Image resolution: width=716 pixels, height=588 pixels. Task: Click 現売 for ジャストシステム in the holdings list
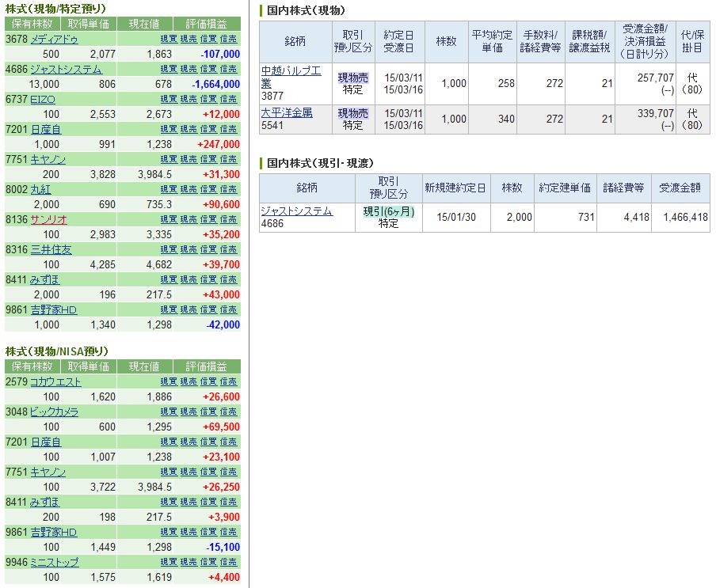189,69
